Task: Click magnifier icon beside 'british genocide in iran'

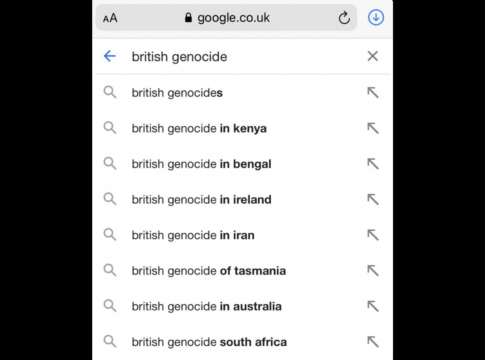Action: click(110, 235)
